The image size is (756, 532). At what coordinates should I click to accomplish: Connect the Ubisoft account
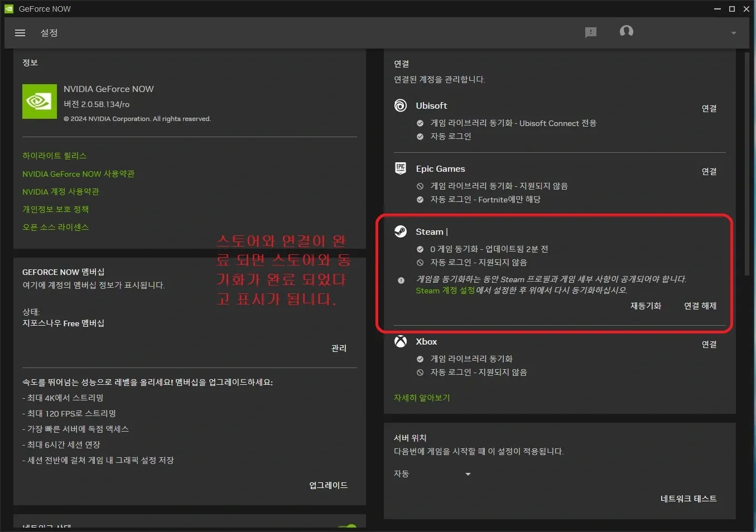click(x=709, y=108)
